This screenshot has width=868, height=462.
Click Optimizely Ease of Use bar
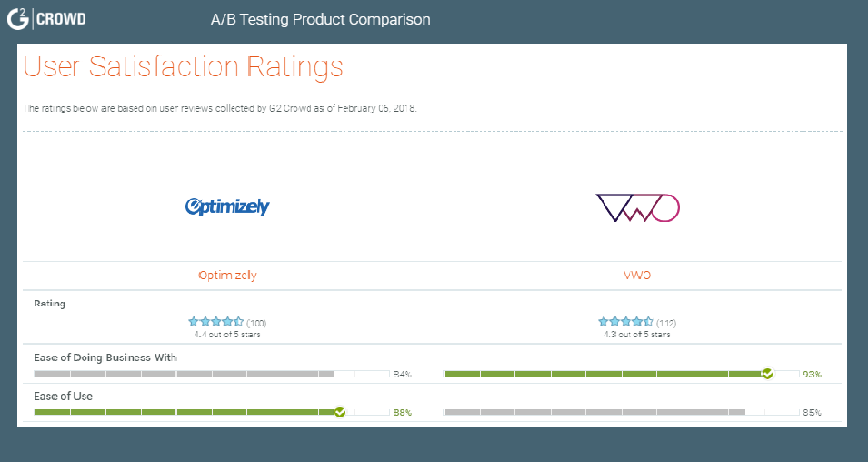tap(212, 412)
